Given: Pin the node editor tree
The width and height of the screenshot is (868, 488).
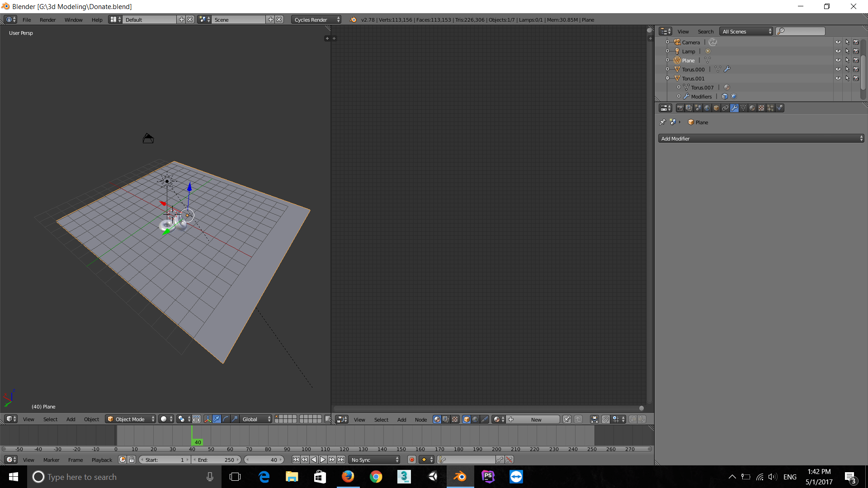Looking at the screenshot, I should pyautogui.click(x=566, y=419).
